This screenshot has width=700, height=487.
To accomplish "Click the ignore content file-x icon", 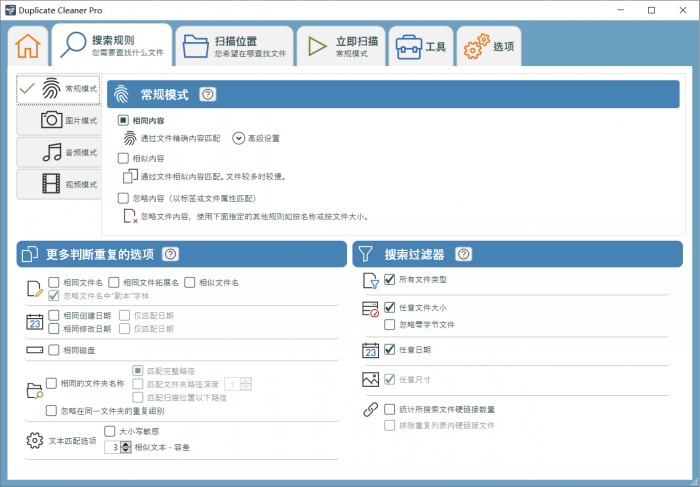I will [130, 216].
